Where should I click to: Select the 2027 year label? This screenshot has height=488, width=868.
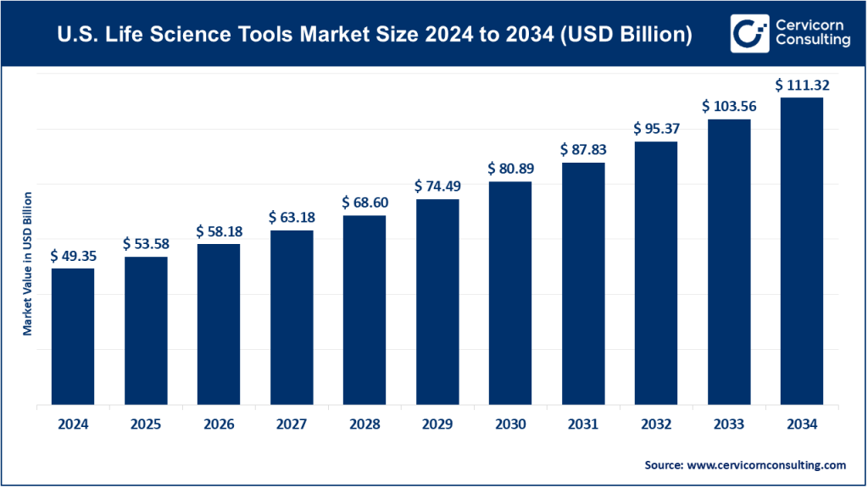click(292, 424)
